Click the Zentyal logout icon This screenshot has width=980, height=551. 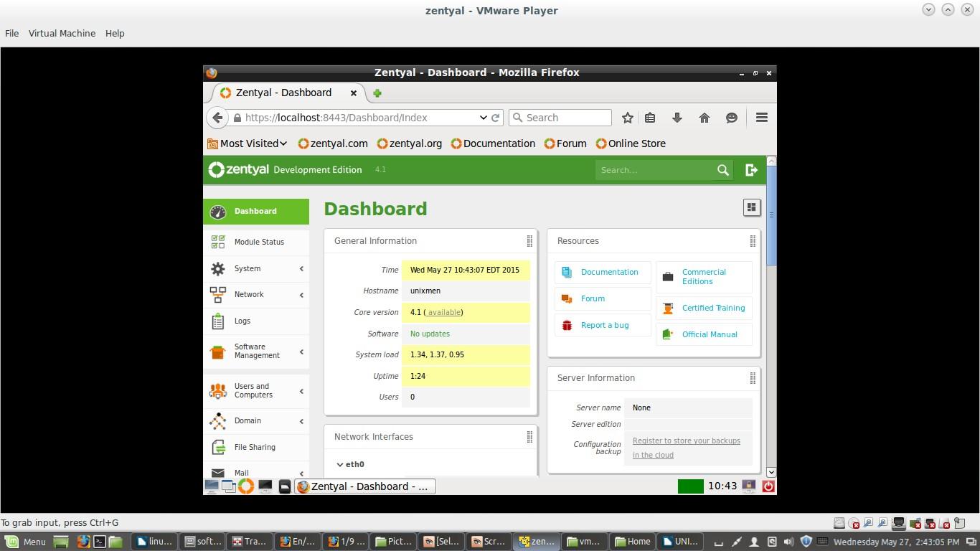coord(751,170)
